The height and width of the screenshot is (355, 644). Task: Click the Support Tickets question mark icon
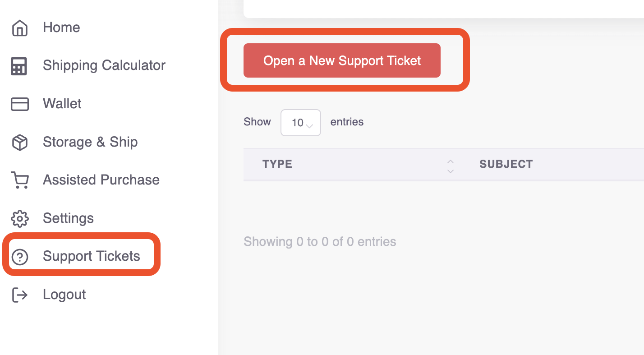[19, 257]
